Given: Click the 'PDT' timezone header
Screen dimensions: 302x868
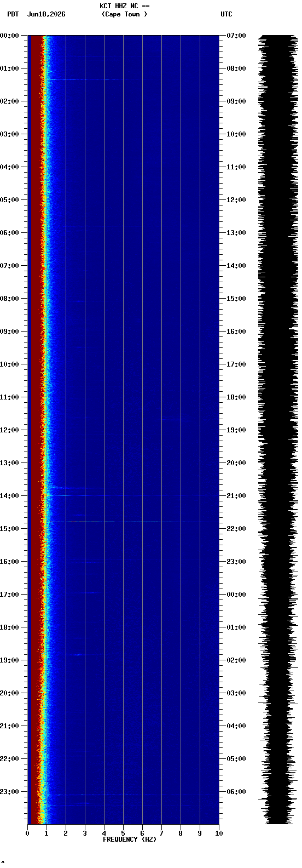Looking at the screenshot, I should pos(13,14).
